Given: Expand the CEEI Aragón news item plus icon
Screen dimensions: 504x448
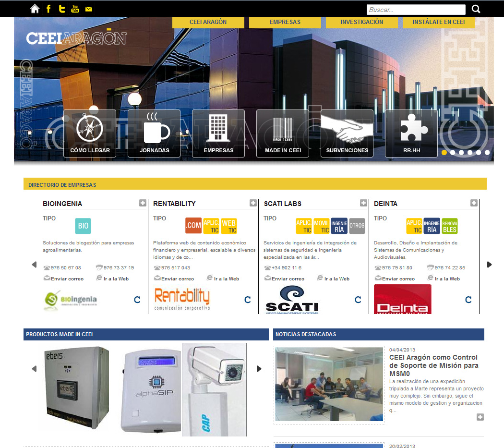Looking at the screenshot, I should click(x=480, y=417).
